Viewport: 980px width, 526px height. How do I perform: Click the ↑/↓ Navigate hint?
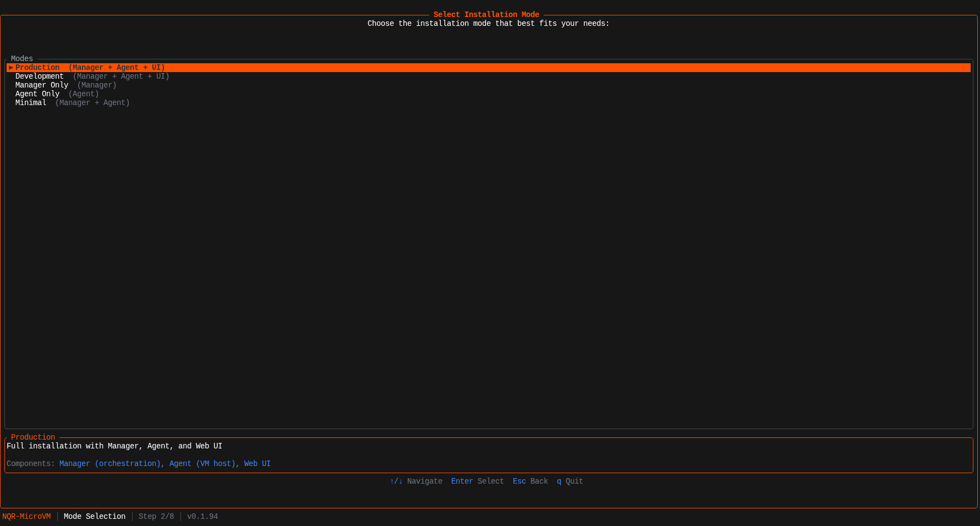(x=417, y=481)
